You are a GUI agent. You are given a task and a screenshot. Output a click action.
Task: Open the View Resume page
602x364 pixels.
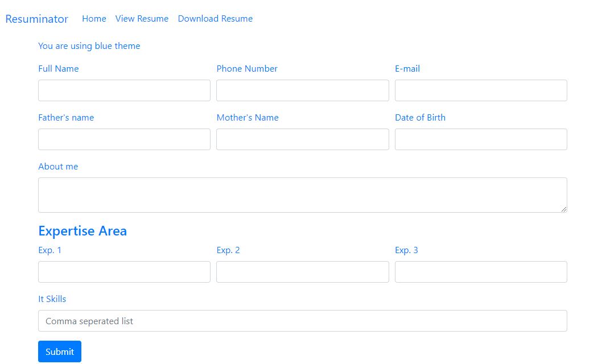pos(142,19)
